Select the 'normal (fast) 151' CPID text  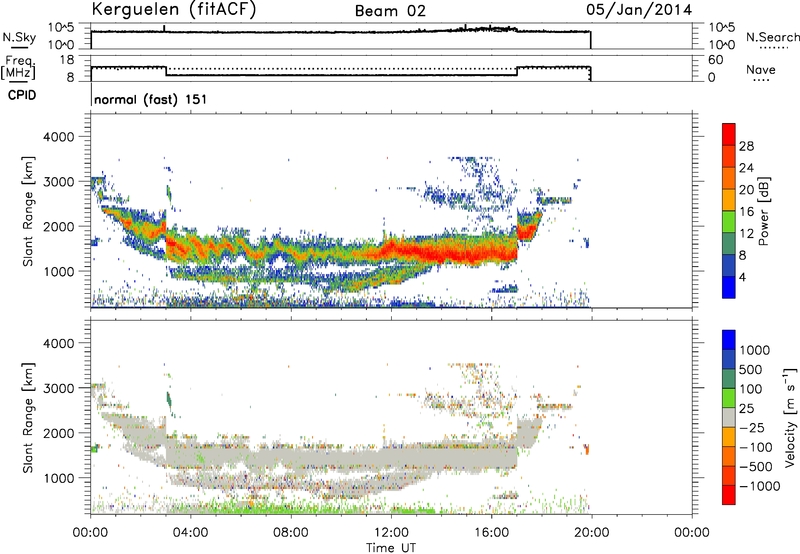pyautogui.click(x=151, y=99)
